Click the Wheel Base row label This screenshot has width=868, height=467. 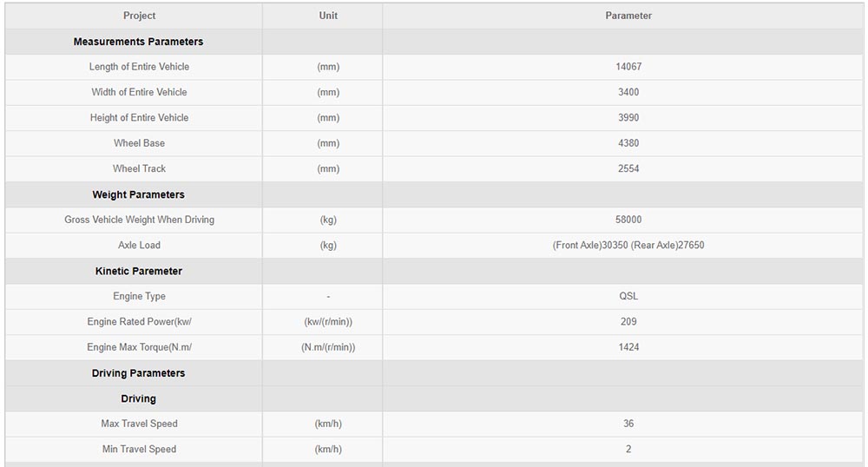click(x=139, y=142)
